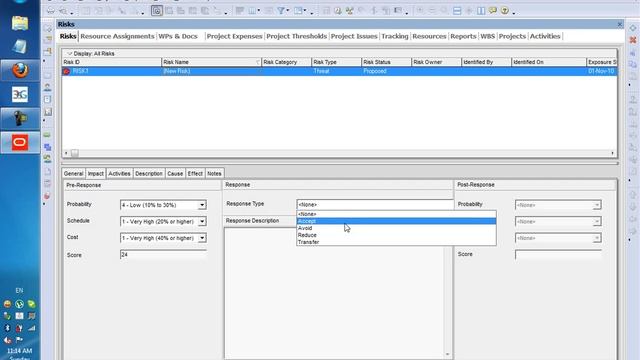This screenshot has height=360, width=640.
Task: Click the risk table right scroll arrow
Action: (x=612, y=153)
